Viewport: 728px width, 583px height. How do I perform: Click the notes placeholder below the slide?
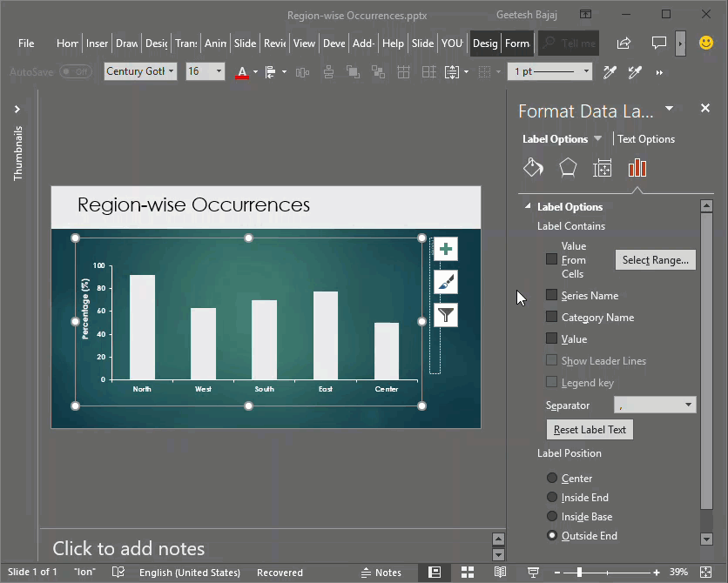click(x=128, y=550)
